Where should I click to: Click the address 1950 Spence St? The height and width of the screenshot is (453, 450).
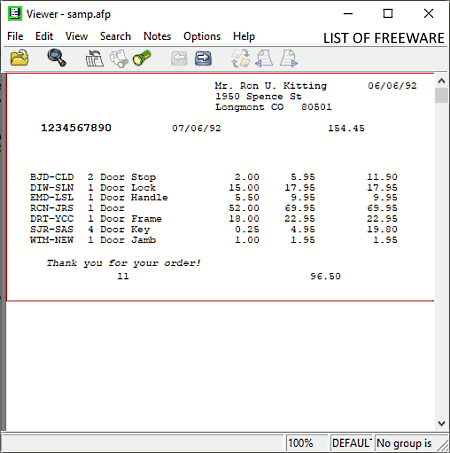click(258, 96)
